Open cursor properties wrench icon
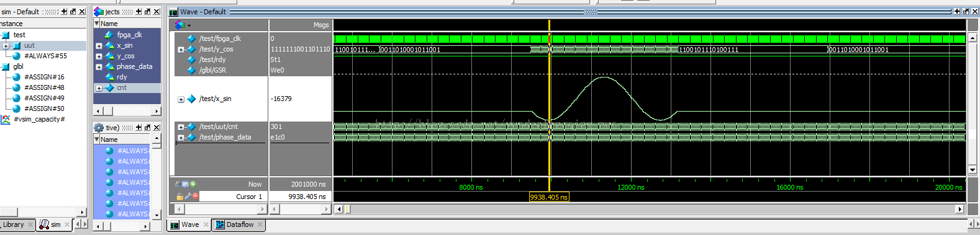980x235 pixels. click(x=188, y=197)
